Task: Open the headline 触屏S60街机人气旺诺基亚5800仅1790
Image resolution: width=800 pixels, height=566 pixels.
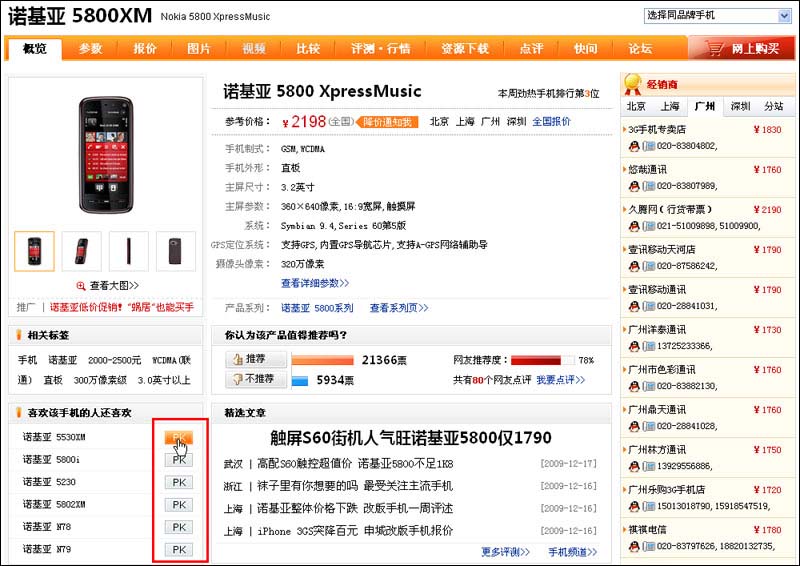Action: click(411, 438)
